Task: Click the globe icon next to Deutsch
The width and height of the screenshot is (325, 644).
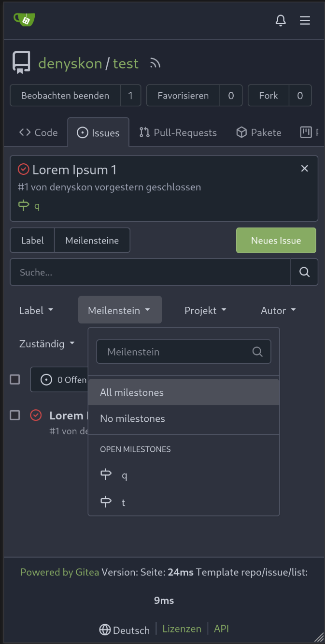Action: click(x=105, y=630)
